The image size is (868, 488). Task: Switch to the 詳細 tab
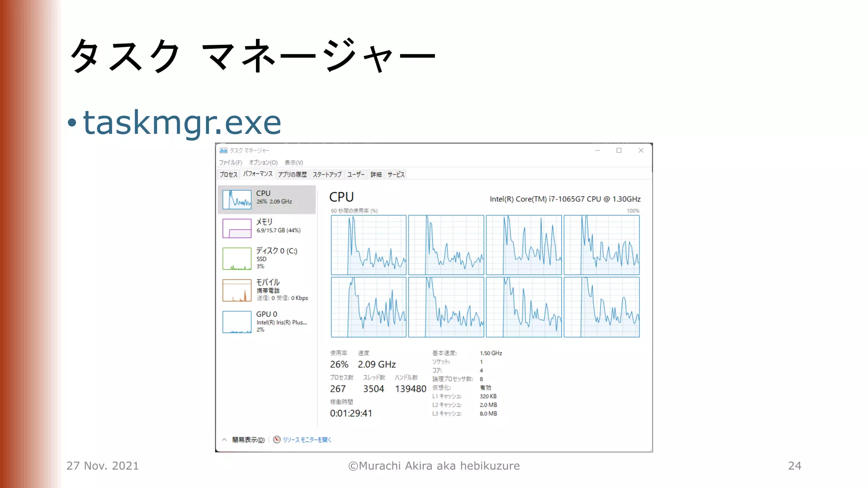pyautogui.click(x=376, y=175)
